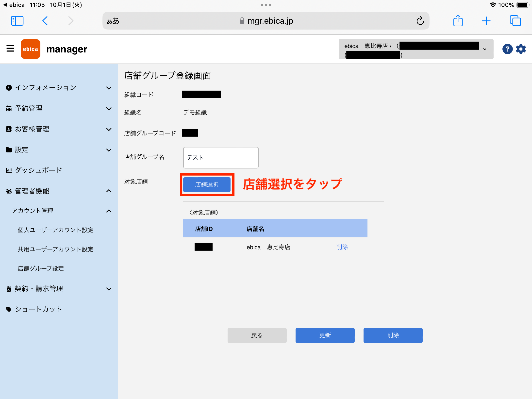Reload the page with refresh icon
Viewport: 532px width, 399px height.
(420, 21)
